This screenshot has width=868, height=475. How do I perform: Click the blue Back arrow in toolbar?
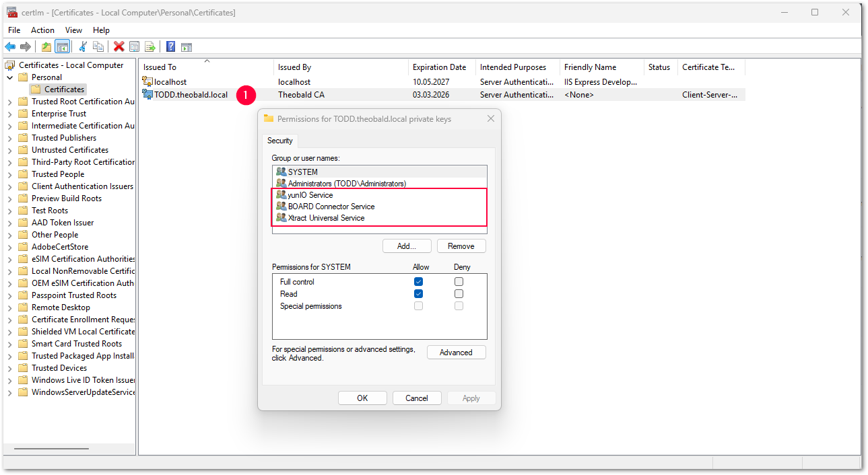pos(10,46)
